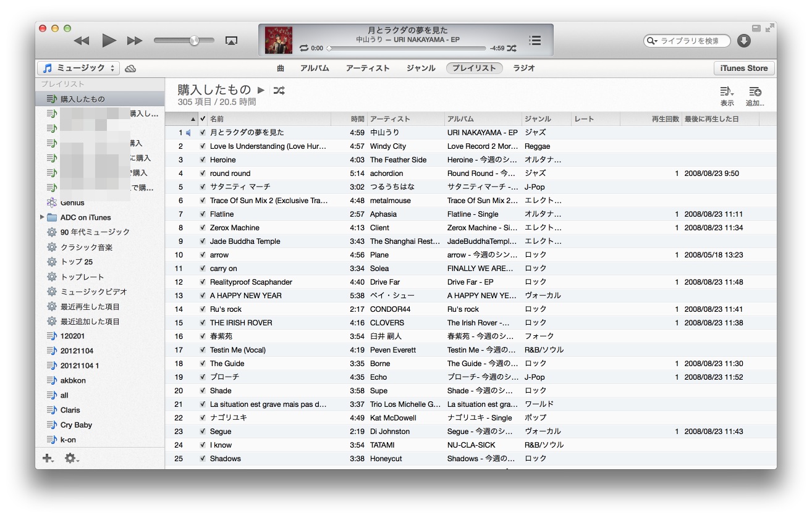The image size is (812, 518).
Task: Sort by the 最後に再生した日 column header
Action: tap(720, 119)
